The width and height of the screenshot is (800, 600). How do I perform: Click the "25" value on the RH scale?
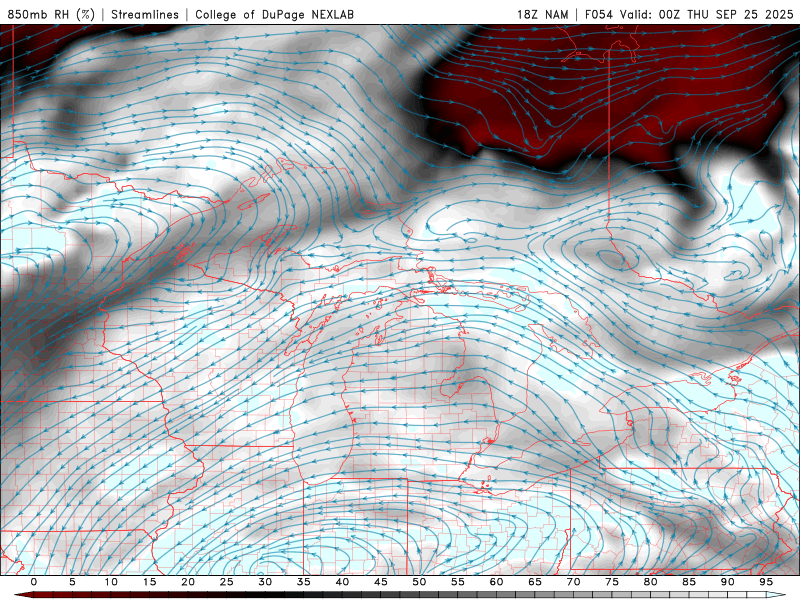[226, 582]
